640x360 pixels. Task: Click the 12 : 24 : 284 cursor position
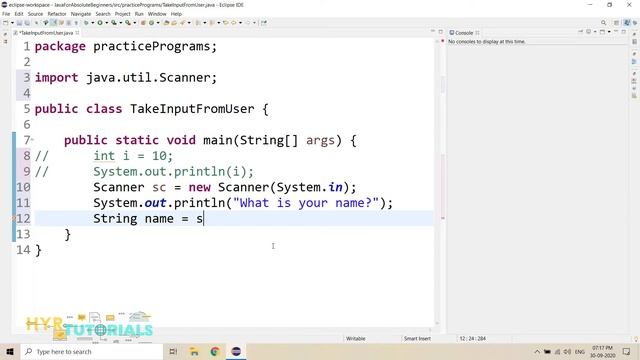pyautogui.click(x=473, y=338)
